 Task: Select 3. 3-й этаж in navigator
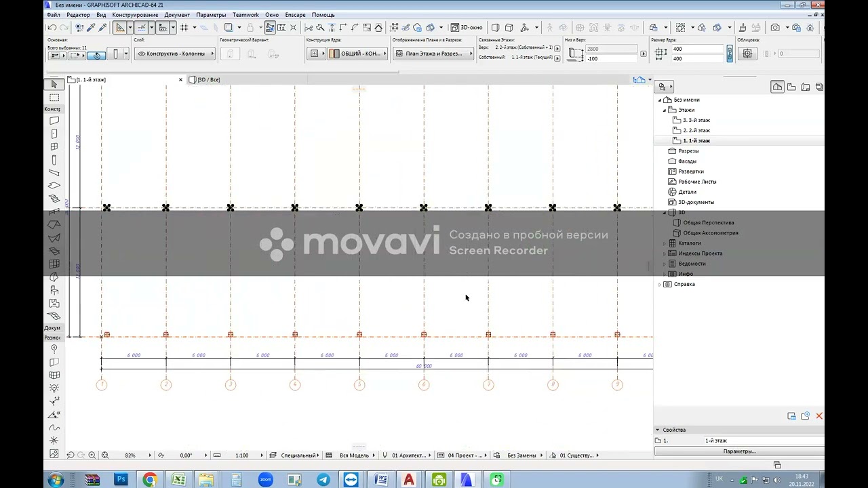pyautogui.click(x=696, y=120)
